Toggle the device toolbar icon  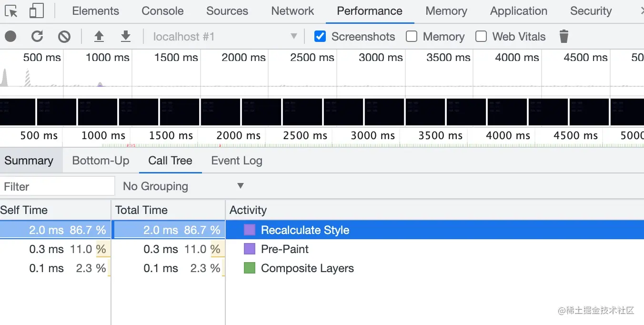pyautogui.click(x=36, y=11)
